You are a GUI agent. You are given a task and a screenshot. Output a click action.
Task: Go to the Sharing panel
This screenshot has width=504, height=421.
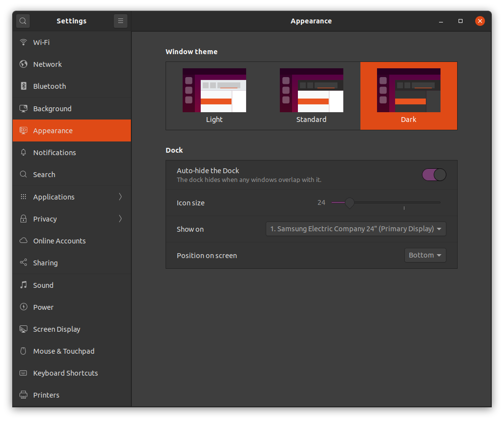[x=72, y=262]
